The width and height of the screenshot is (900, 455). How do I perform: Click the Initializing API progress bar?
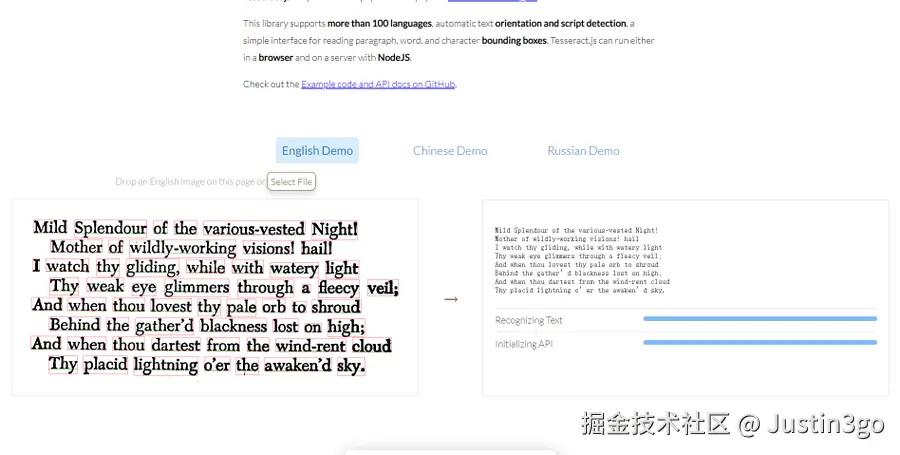[x=760, y=343]
